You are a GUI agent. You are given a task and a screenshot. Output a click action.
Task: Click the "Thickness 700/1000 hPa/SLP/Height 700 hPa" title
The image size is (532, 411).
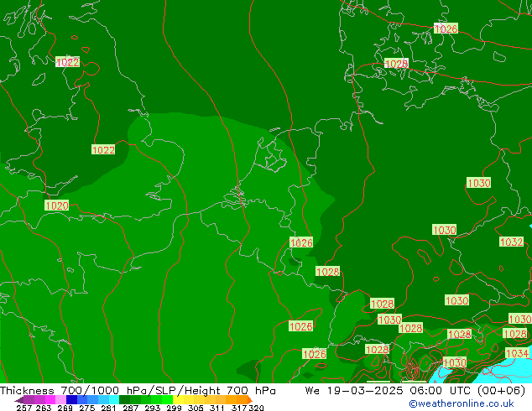138,391
